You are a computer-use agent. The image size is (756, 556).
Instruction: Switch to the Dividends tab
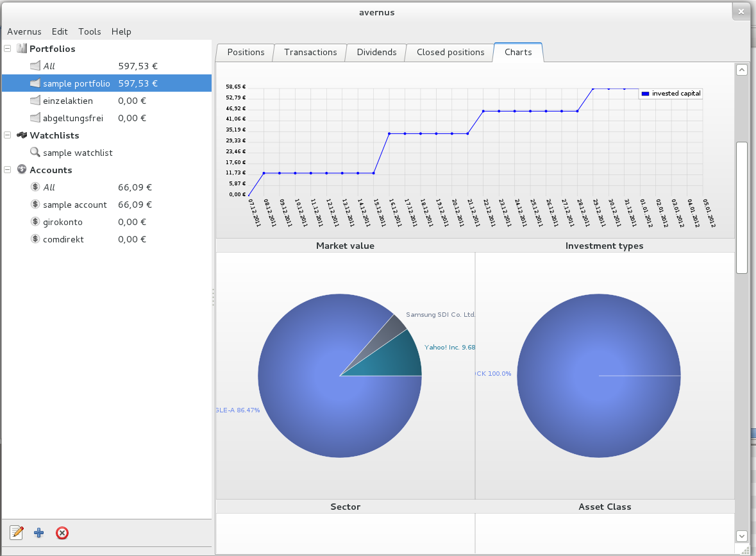pyautogui.click(x=376, y=53)
